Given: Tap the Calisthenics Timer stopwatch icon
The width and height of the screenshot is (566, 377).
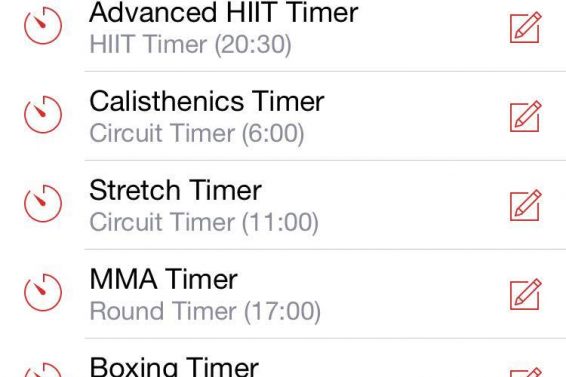Looking at the screenshot, I should tap(43, 114).
